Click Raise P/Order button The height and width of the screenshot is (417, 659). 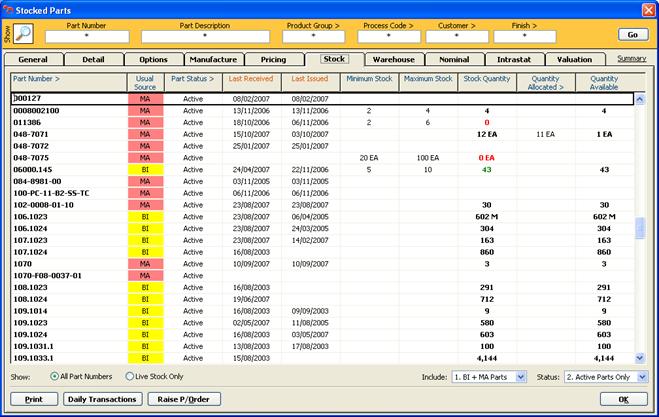[x=184, y=399]
